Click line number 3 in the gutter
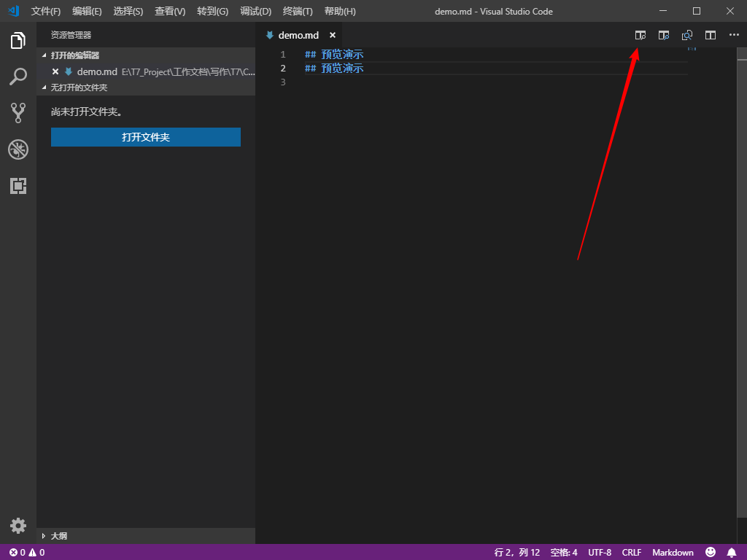This screenshot has height=560, width=747. tap(283, 82)
